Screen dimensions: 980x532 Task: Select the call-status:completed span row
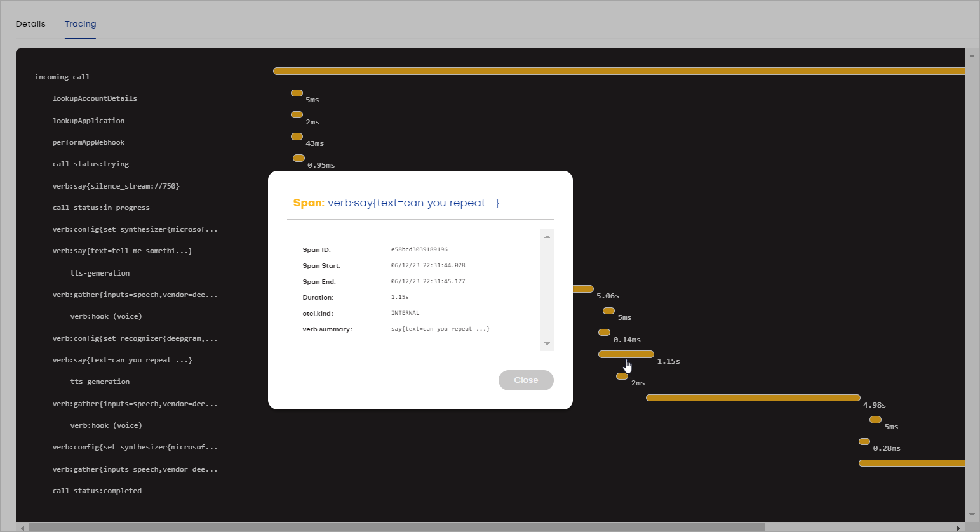(97, 491)
